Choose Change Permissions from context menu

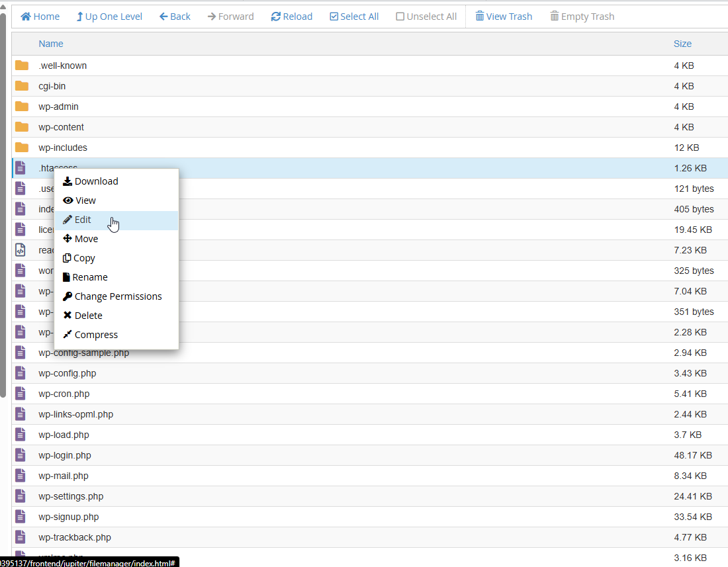coord(116,296)
